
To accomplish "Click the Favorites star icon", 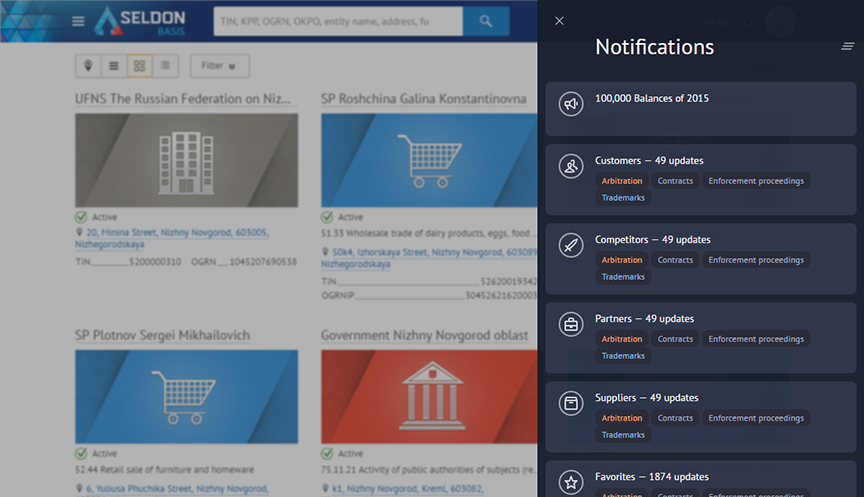I will click(x=571, y=482).
